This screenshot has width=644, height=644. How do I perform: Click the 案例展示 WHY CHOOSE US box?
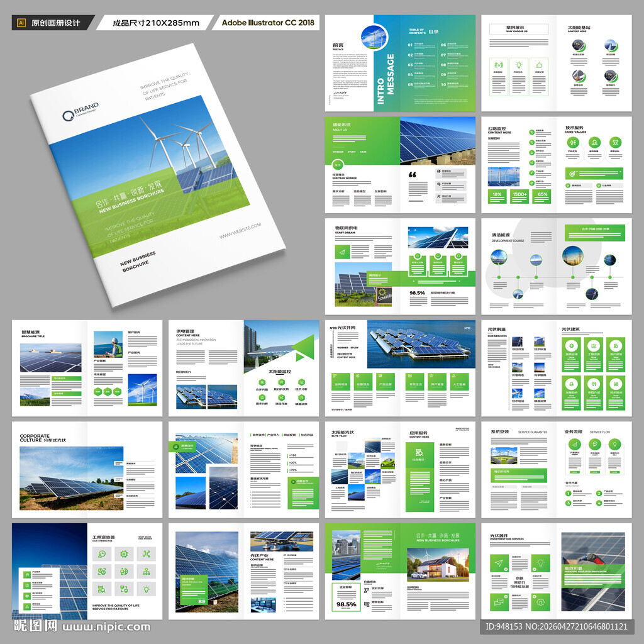coord(519,29)
